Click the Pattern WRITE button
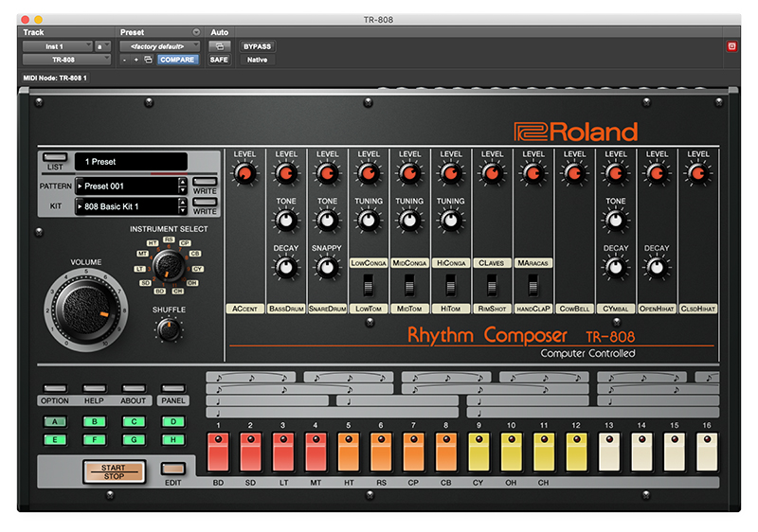This screenshot has height=532, width=758. tap(205, 182)
